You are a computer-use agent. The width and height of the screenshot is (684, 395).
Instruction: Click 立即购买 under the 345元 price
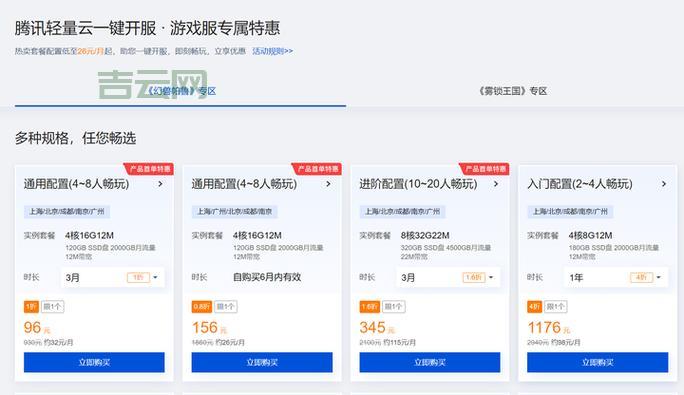tap(430, 362)
